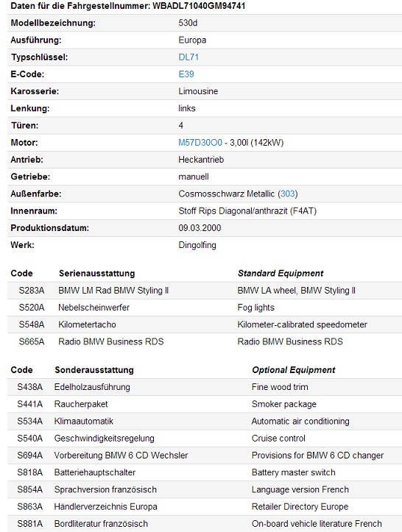Open the 303 paint color code link

coord(288,194)
